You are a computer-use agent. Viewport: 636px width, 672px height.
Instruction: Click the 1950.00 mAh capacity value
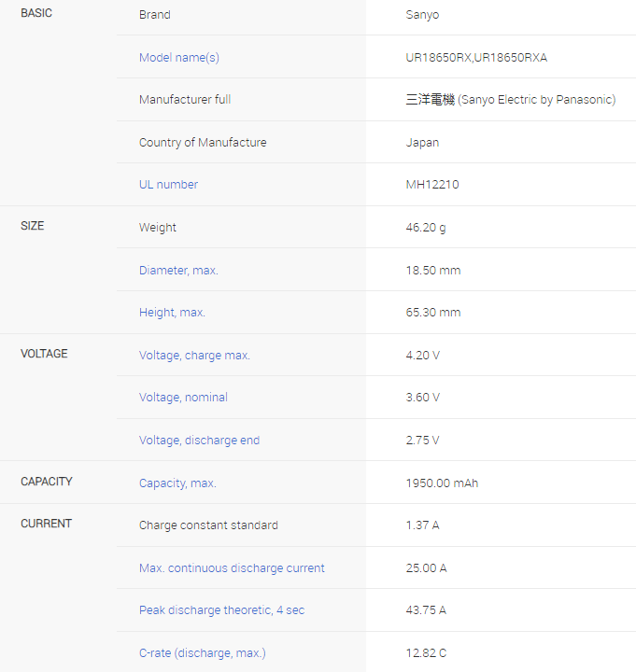coord(442,483)
